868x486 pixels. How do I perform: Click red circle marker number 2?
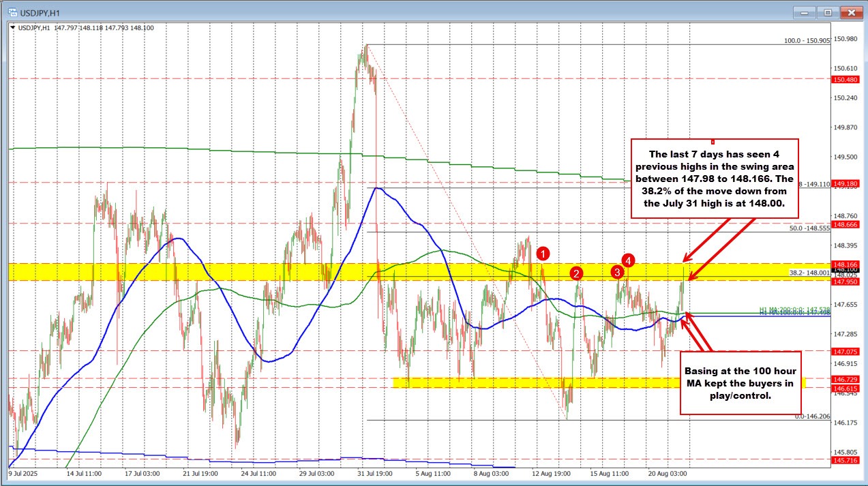pos(577,273)
